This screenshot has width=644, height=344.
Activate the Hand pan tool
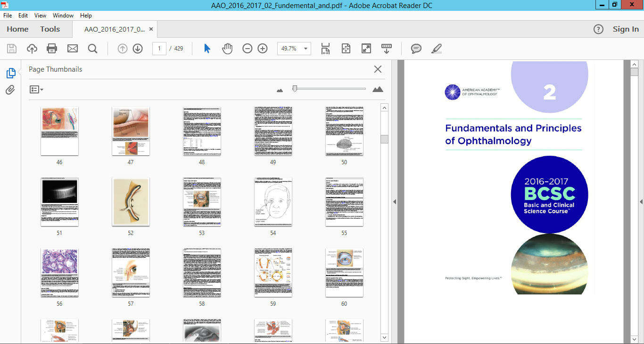(227, 49)
